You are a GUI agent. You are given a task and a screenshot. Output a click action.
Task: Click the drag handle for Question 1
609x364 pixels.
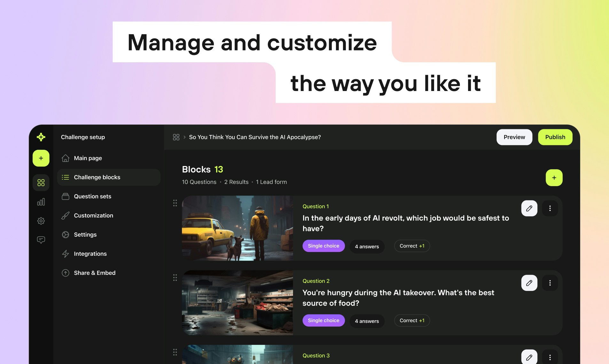pyautogui.click(x=175, y=203)
